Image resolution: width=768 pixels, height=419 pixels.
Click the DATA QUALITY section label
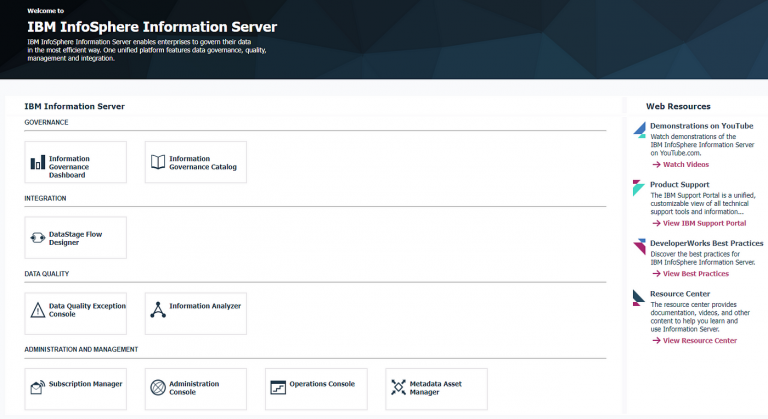pyautogui.click(x=47, y=274)
